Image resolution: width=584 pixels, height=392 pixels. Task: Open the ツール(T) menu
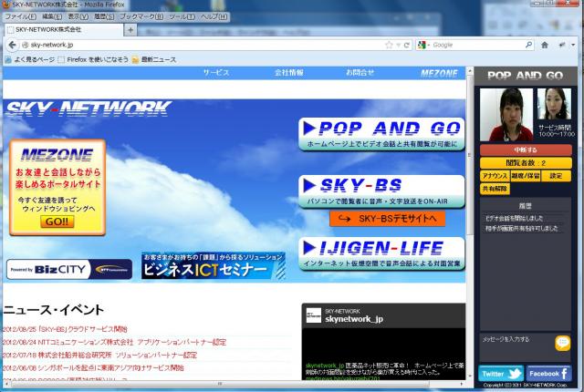click(x=182, y=16)
